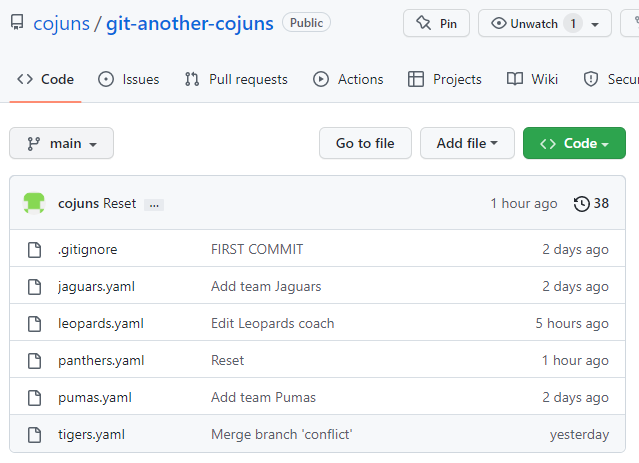
Task: Open the leopards.yaml file
Action: [101, 324]
